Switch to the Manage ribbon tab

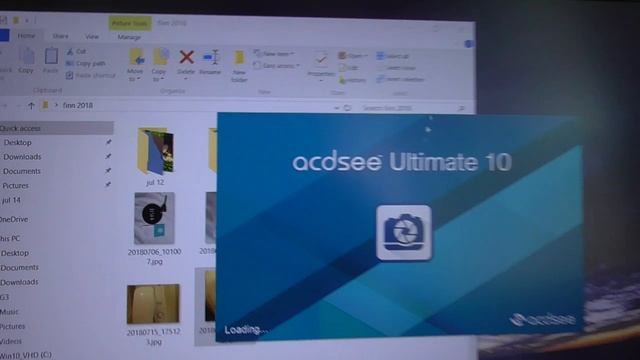129,37
